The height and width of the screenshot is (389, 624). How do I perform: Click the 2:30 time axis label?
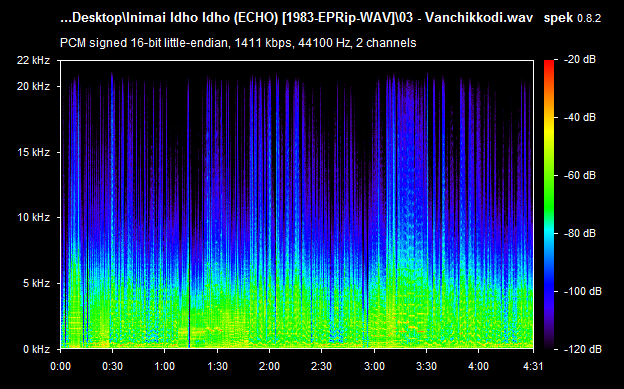[x=322, y=366]
